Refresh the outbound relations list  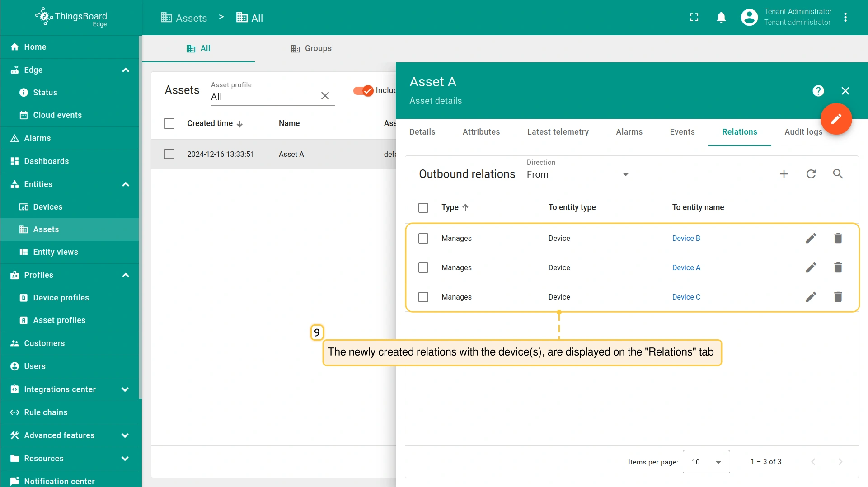pos(811,174)
